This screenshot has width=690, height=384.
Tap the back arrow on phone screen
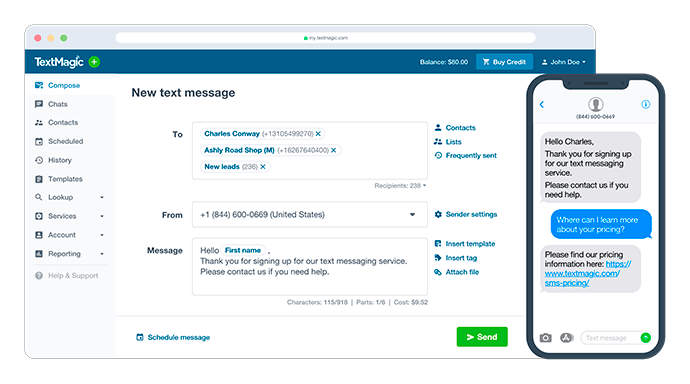click(542, 104)
